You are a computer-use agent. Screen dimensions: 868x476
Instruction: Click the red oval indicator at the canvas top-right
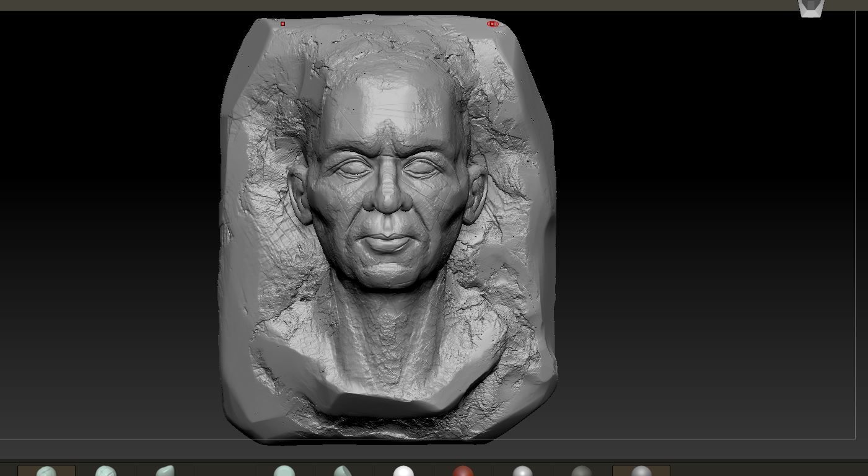pos(491,23)
